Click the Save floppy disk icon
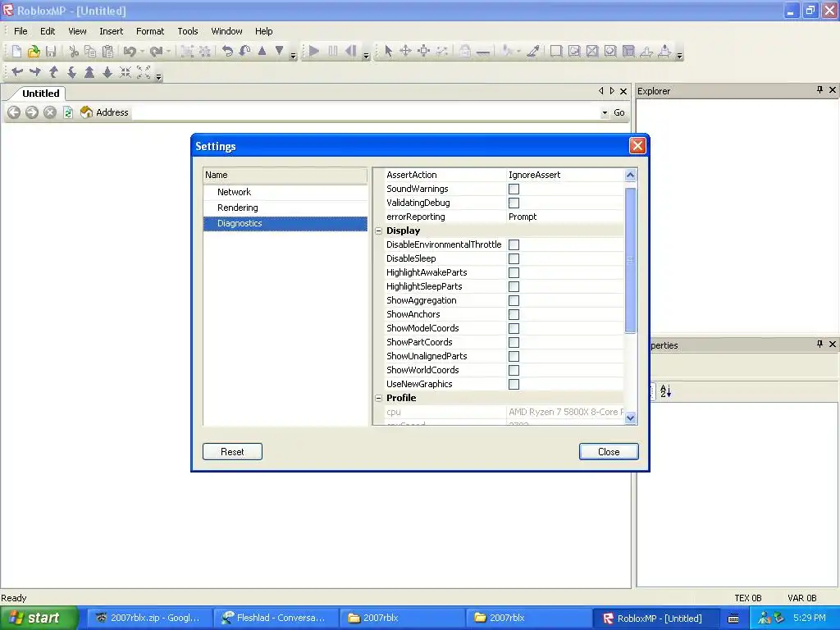840x630 pixels. (x=51, y=51)
